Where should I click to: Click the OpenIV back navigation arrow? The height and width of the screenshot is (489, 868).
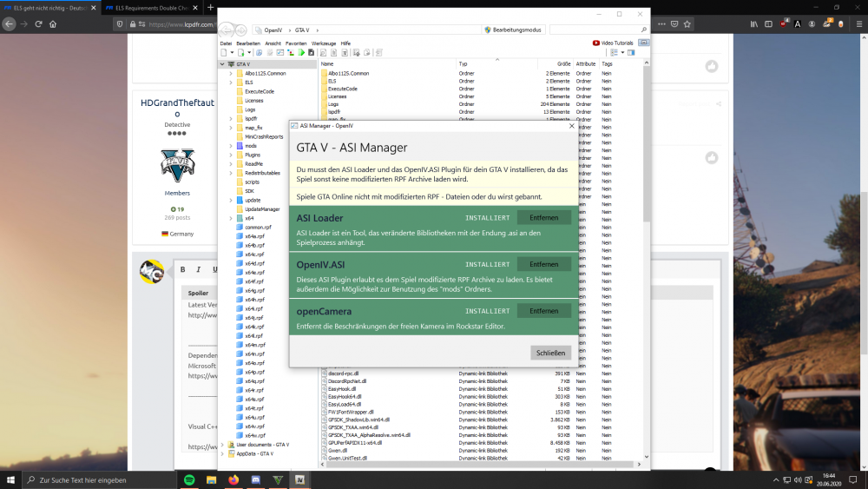pyautogui.click(x=227, y=30)
